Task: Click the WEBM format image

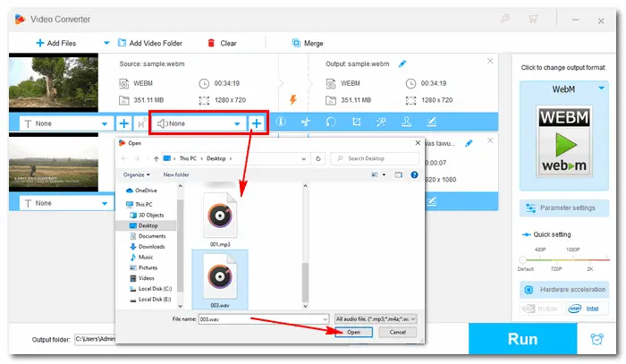Action: coord(563,141)
